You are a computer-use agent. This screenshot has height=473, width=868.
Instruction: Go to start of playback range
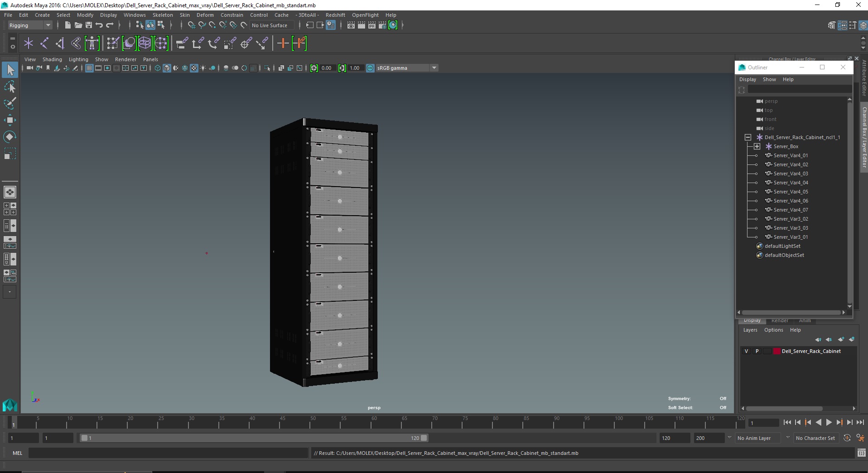point(787,422)
